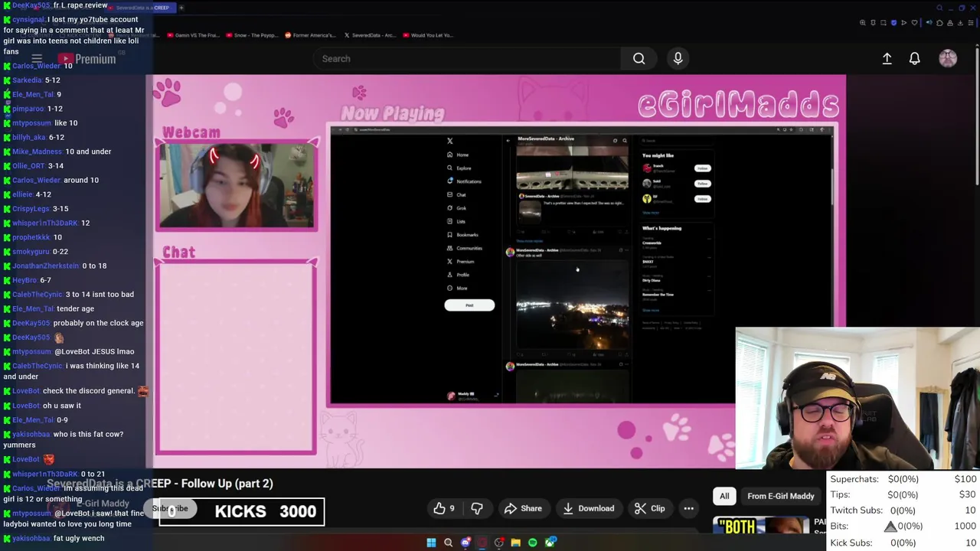Screen dimensions: 980x551
Task: Open the Maddy account switcher in X
Action: click(x=473, y=396)
